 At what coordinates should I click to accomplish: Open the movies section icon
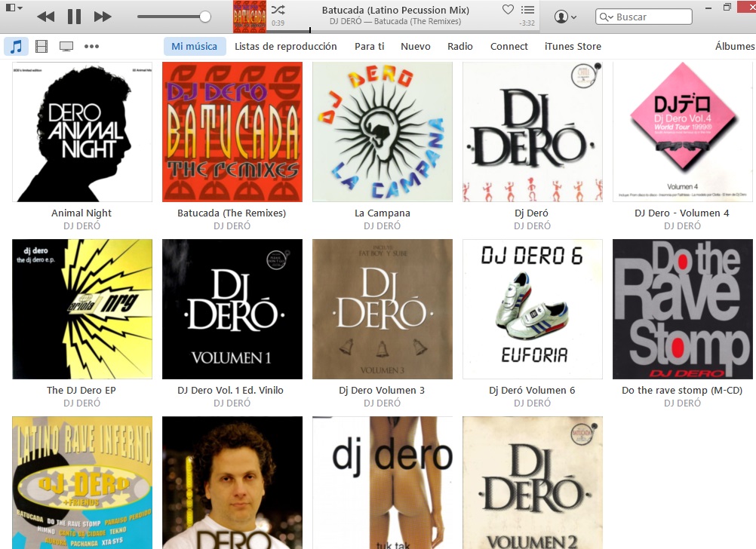pyautogui.click(x=41, y=45)
